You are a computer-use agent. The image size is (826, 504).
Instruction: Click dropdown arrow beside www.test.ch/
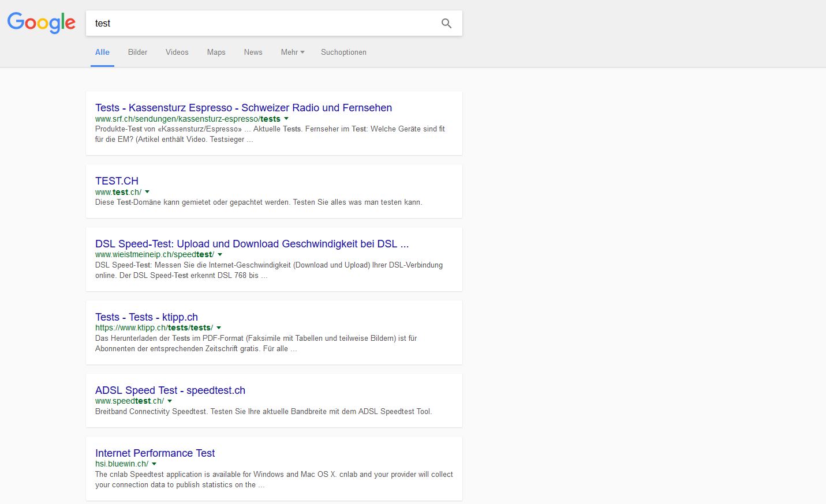[147, 192]
